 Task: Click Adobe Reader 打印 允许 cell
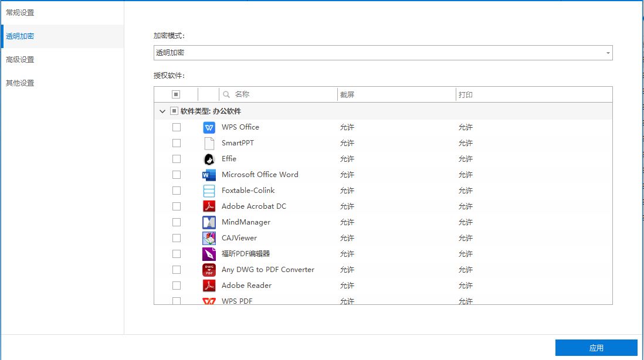tap(466, 286)
